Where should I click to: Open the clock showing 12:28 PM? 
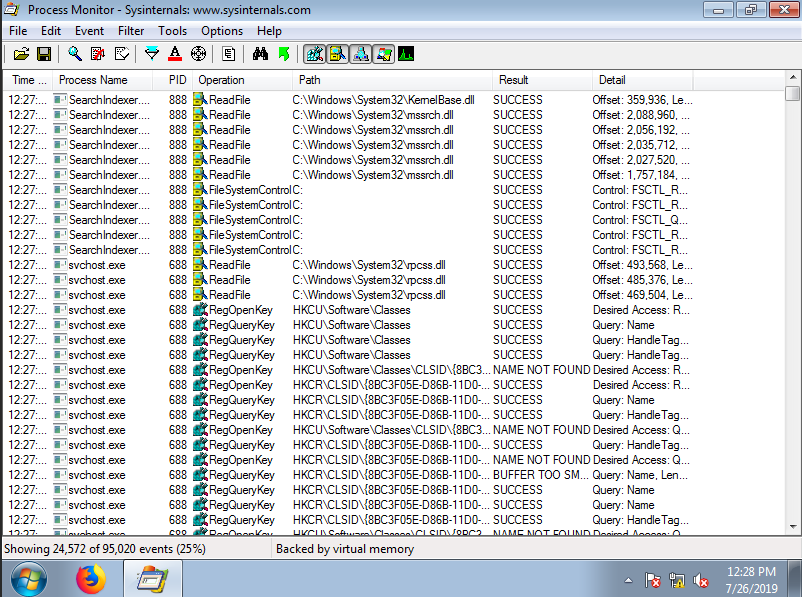751,580
